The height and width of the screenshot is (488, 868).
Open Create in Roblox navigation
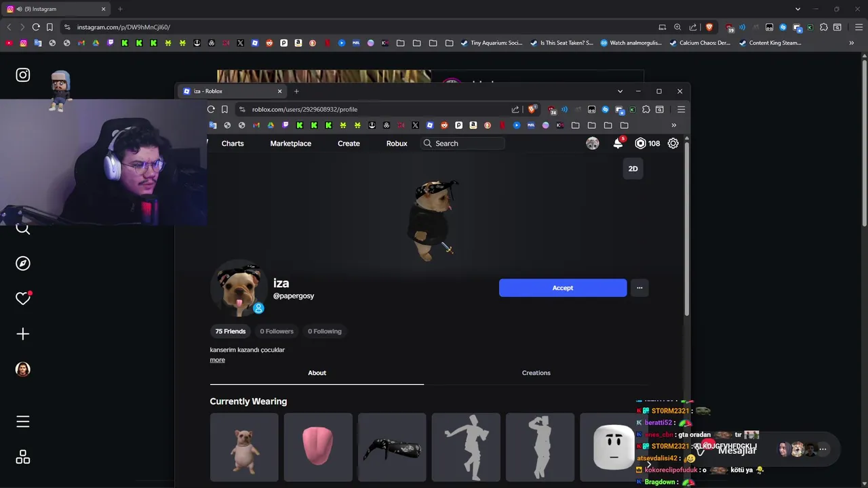coord(349,144)
